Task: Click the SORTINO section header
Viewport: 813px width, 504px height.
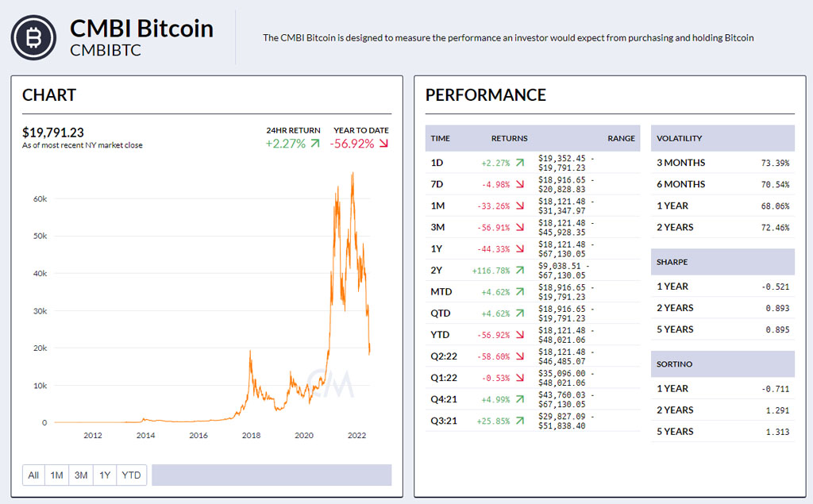Action: [722, 364]
